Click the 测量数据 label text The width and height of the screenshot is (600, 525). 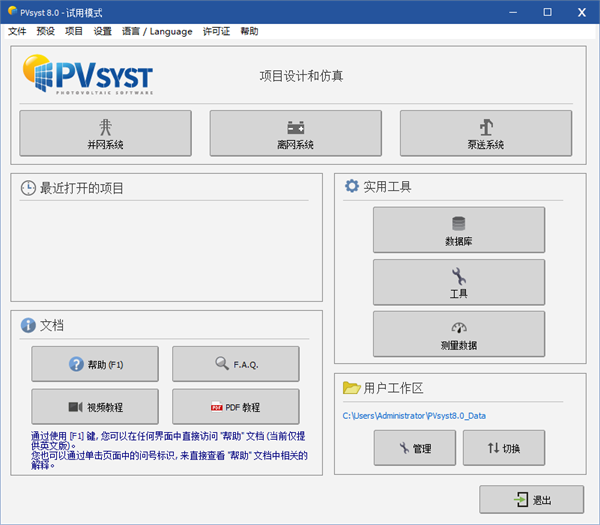pos(459,346)
